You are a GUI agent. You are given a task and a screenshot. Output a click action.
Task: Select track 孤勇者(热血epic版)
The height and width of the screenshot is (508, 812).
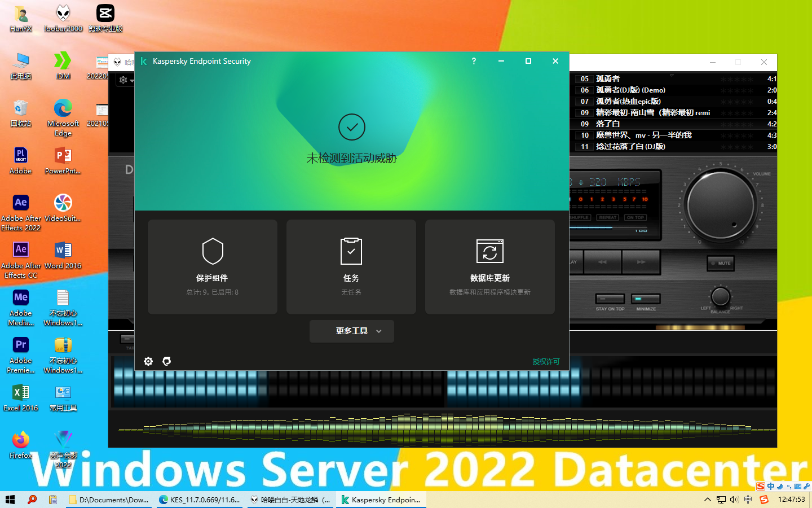[676, 102]
